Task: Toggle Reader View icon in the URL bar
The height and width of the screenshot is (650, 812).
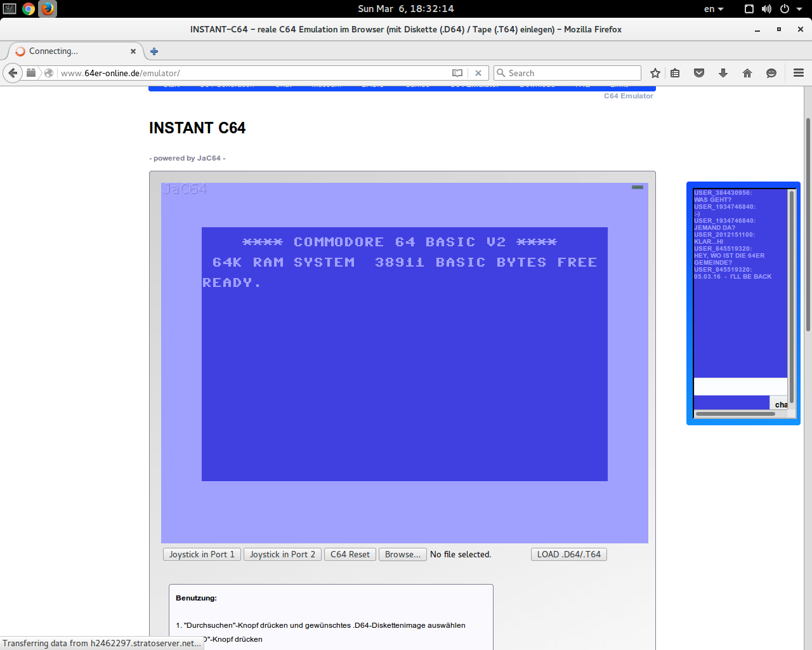Action: coord(457,73)
